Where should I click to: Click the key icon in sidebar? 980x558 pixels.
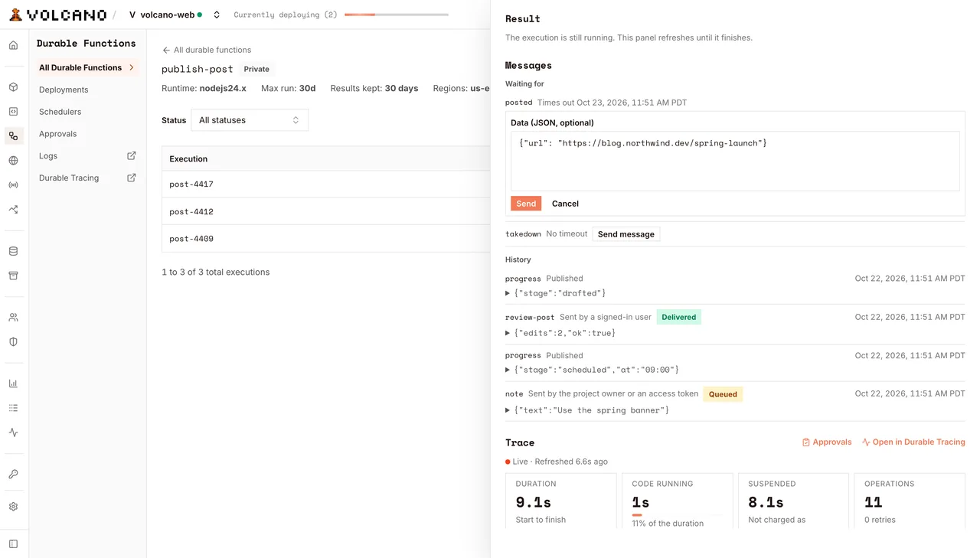coord(13,475)
